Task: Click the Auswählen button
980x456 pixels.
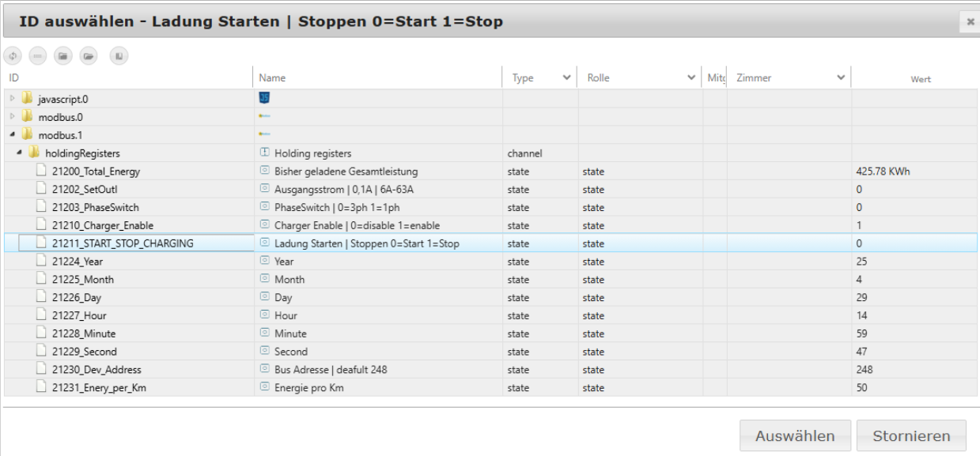Action: point(794,435)
